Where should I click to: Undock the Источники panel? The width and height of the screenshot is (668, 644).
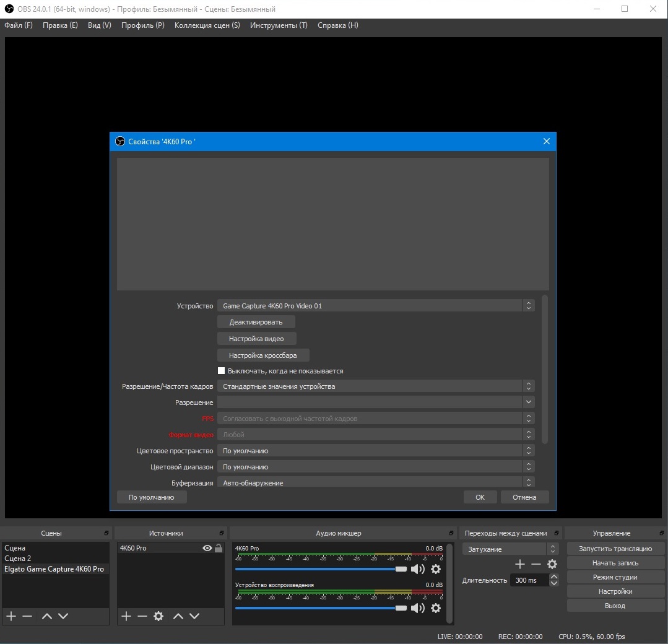pos(222,533)
